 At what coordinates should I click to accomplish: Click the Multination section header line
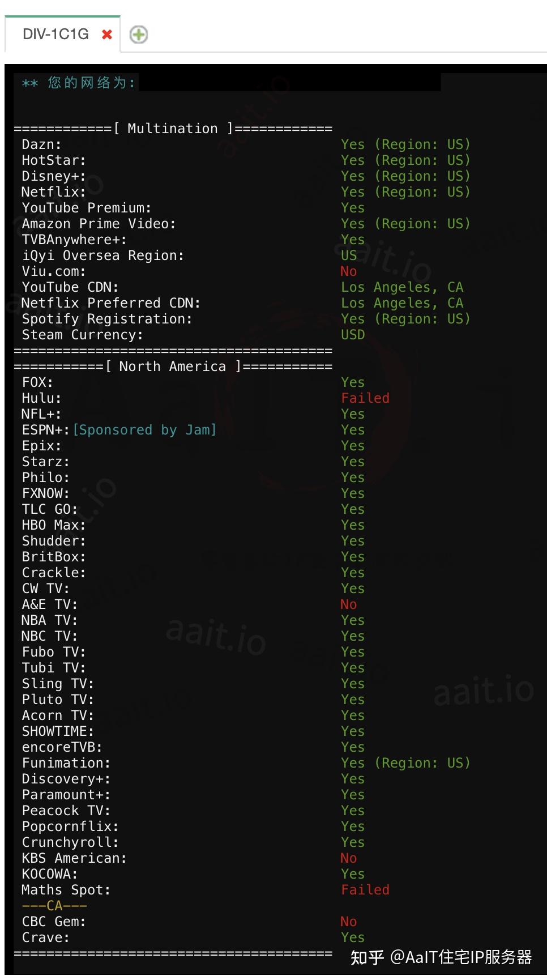coord(173,129)
